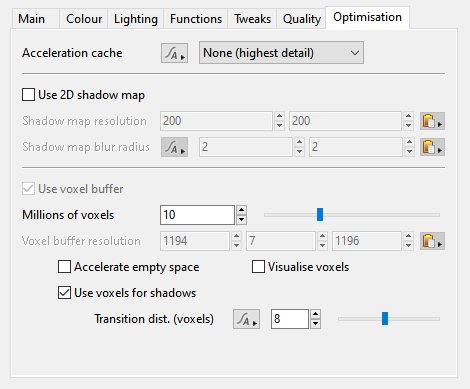
Task: Open the Acceleration cache dropdown
Action: pyautogui.click(x=281, y=53)
